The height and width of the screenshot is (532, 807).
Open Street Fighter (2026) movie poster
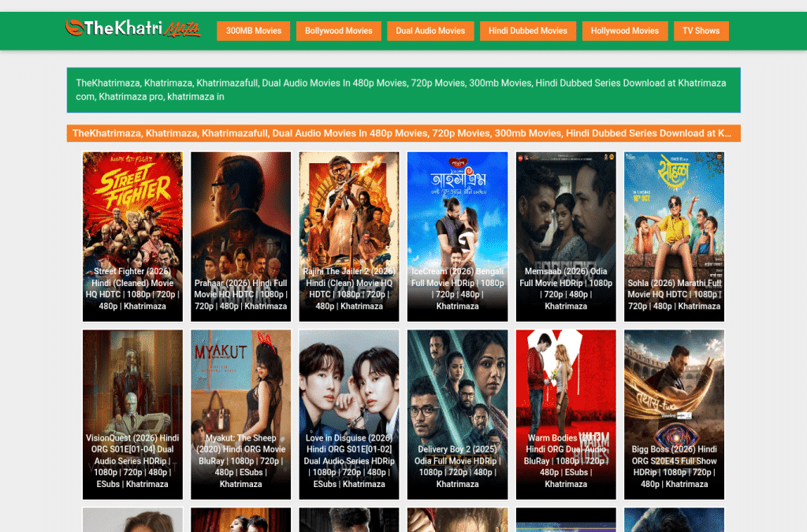click(x=132, y=236)
